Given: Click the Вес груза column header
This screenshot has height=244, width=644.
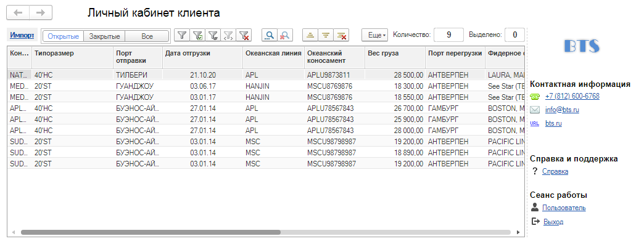Looking at the screenshot, I should [x=395, y=57].
